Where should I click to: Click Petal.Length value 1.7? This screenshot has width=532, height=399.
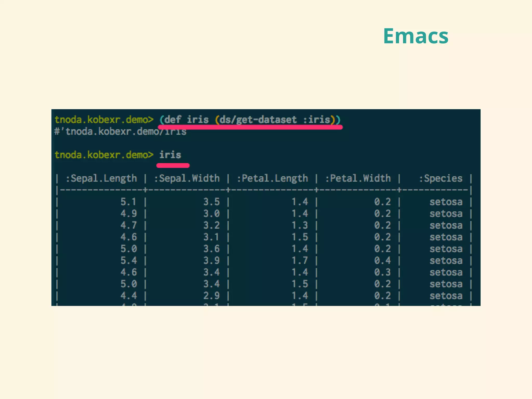point(300,261)
